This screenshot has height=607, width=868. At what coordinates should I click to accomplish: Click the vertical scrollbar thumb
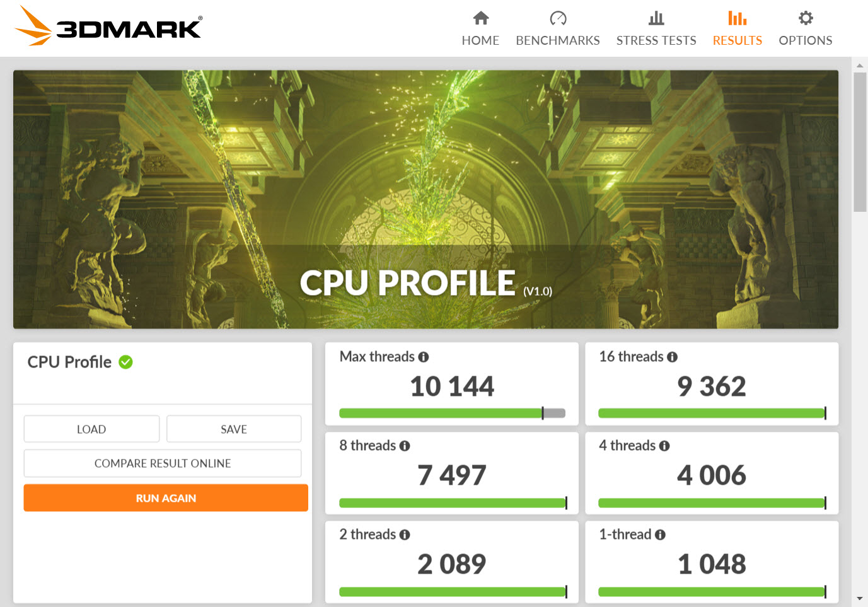(860, 142)
